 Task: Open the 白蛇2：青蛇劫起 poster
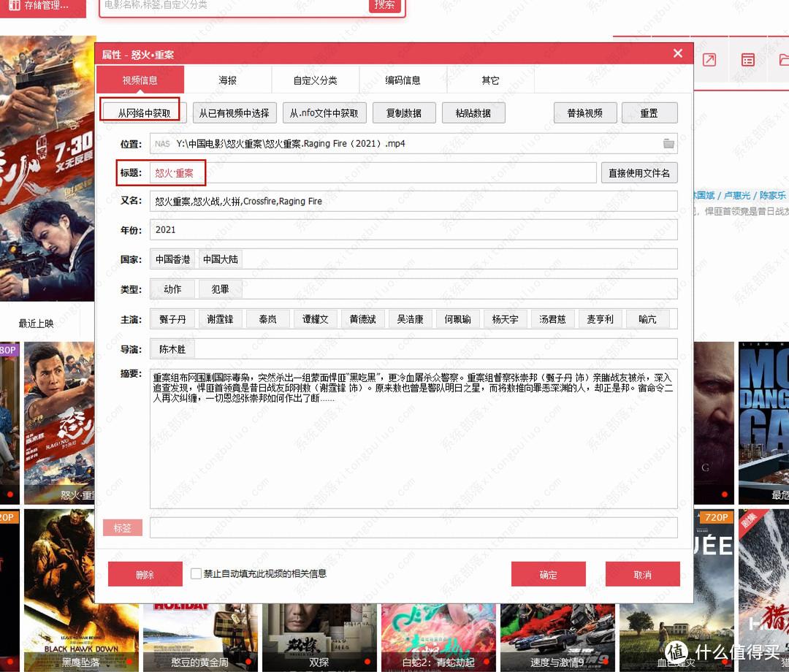[x=438, y=637]
